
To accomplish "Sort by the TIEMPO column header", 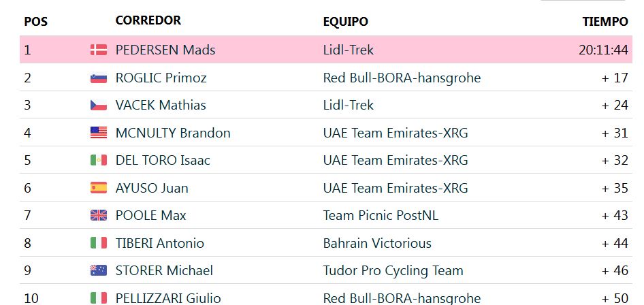I will (605, 21).
